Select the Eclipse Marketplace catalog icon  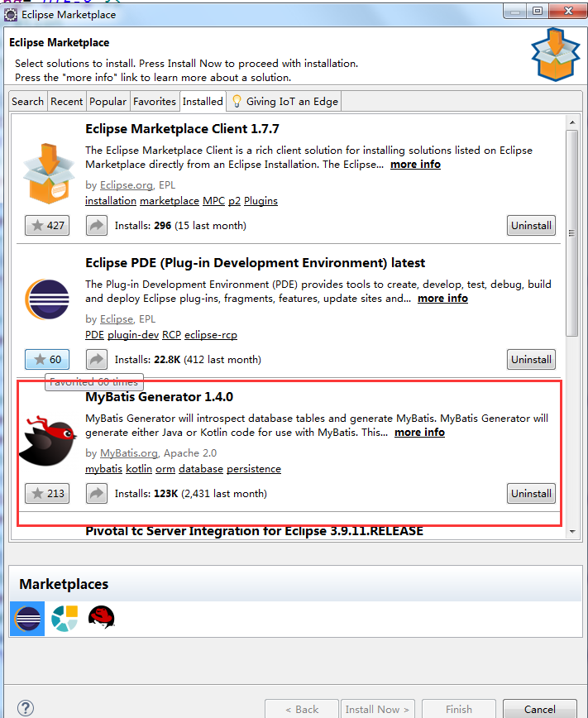tap(27, 619)
